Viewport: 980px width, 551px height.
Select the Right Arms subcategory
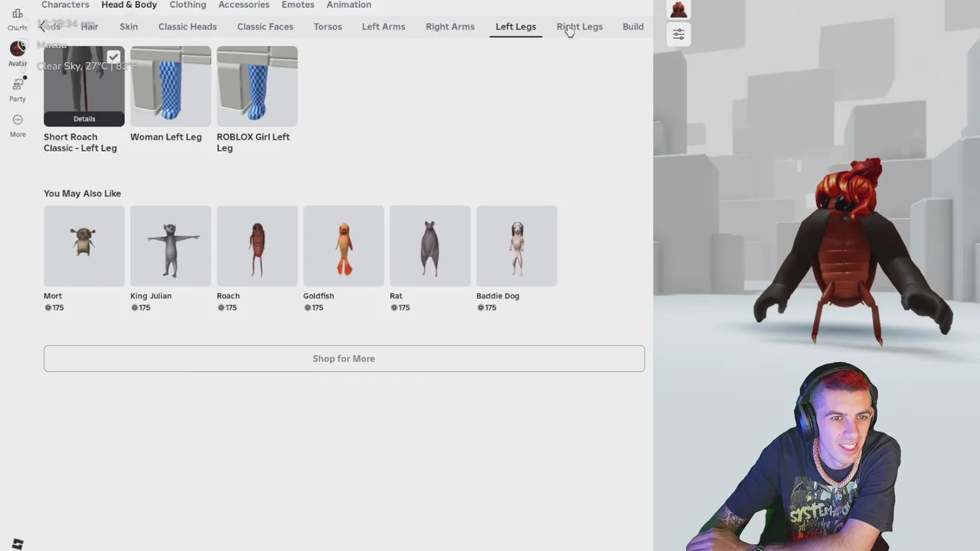tap(450, 27)
